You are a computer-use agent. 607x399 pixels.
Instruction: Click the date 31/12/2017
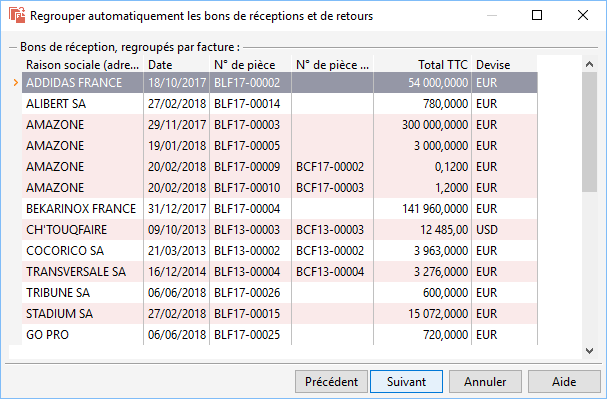(x=177, y=209)
